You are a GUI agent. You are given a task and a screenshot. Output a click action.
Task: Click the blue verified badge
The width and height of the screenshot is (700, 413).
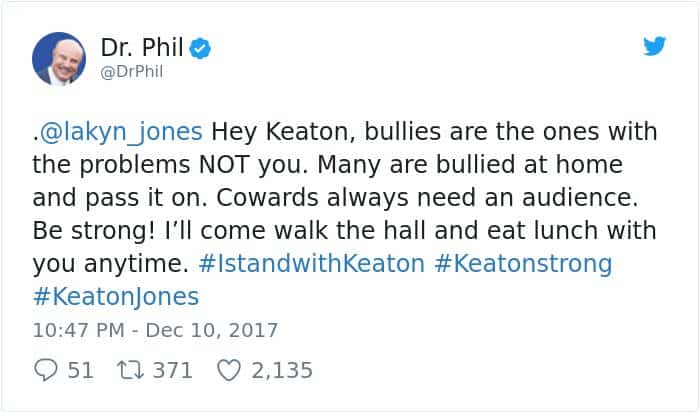coord(199,46)
